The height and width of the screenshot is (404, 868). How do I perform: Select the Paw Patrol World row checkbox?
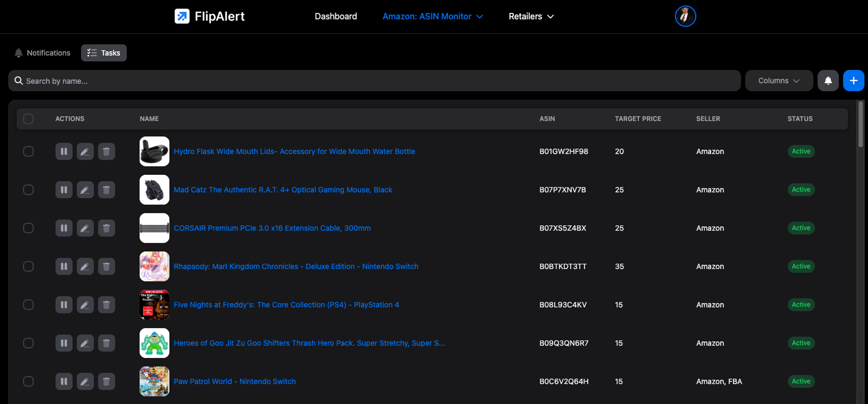(x=28, y=381)
